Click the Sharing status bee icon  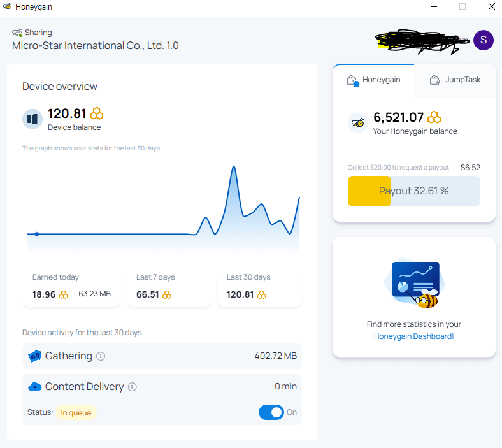[17, 33]
